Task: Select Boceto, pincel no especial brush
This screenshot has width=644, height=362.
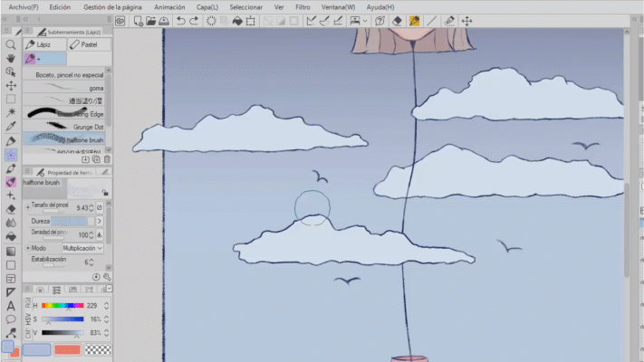Action: click(63, 75)
